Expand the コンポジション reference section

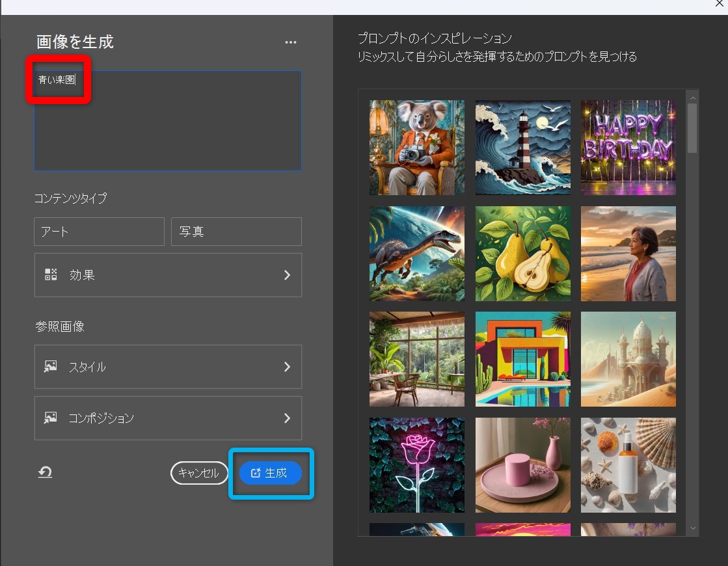point(168,418)
